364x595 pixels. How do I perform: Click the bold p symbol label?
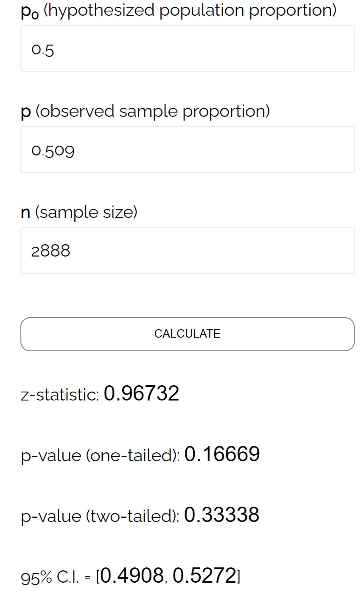click(26, 112)
